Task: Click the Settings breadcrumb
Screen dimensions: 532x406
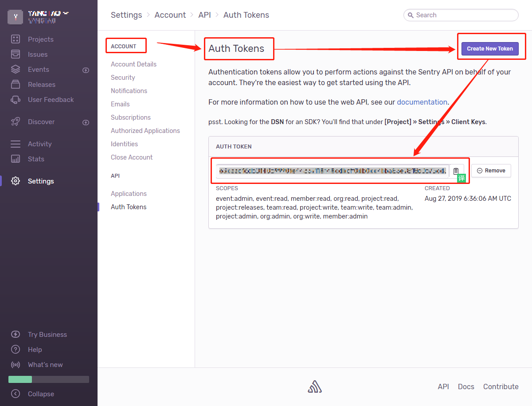Action: (x=126, y=15)
